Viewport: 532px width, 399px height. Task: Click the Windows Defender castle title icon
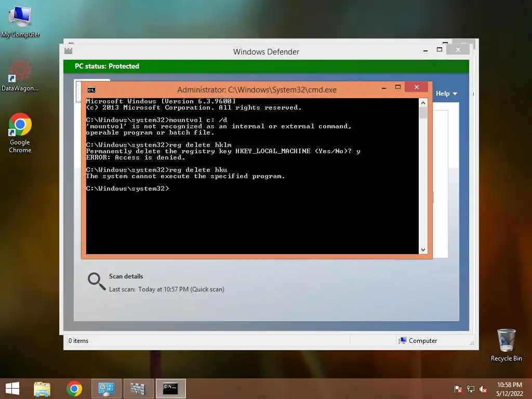click(x=68, y=51)
